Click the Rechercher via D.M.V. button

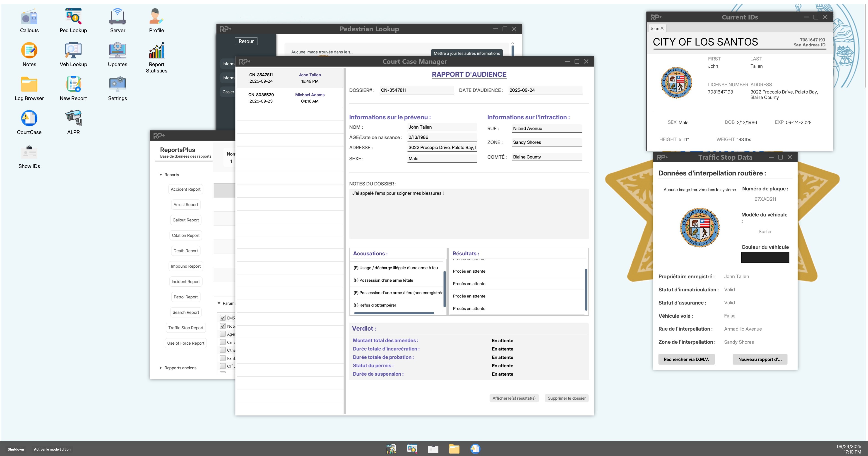coord(686,359)
